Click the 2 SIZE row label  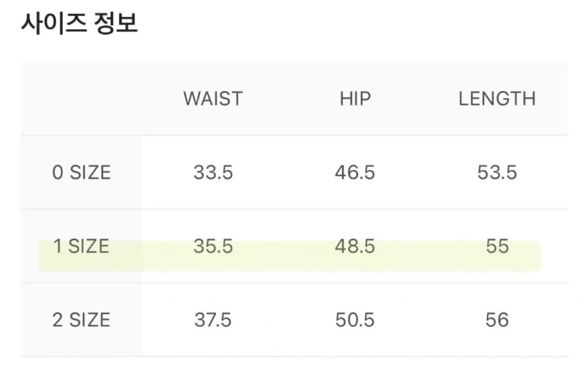tap(82, 320)
